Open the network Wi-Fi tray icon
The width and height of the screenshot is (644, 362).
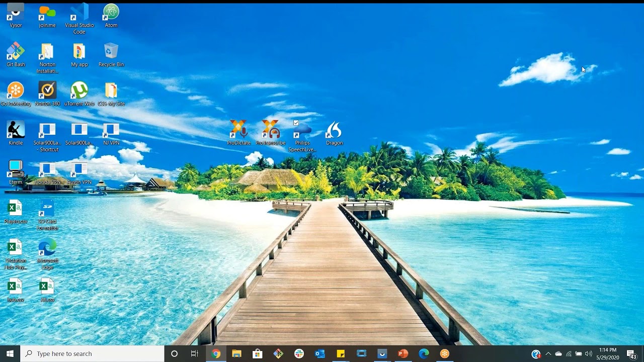pyautogui.click(x=569, y=354)
